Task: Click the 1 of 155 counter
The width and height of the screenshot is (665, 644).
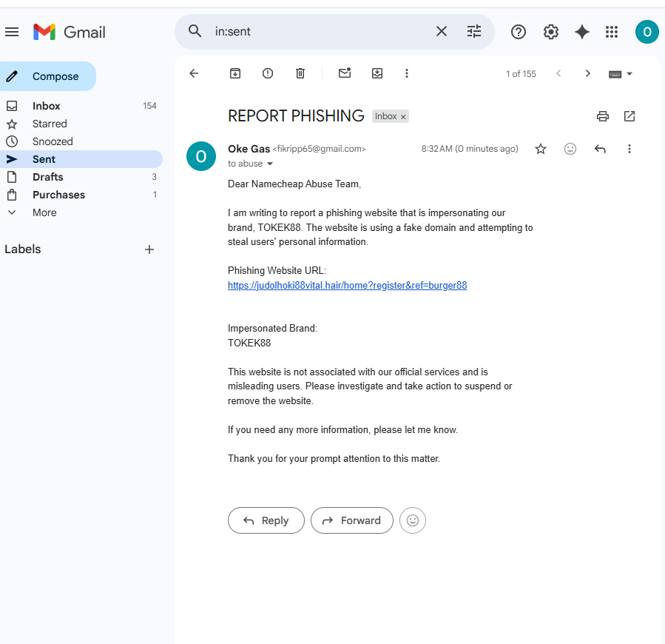Action: click(521, 74)
